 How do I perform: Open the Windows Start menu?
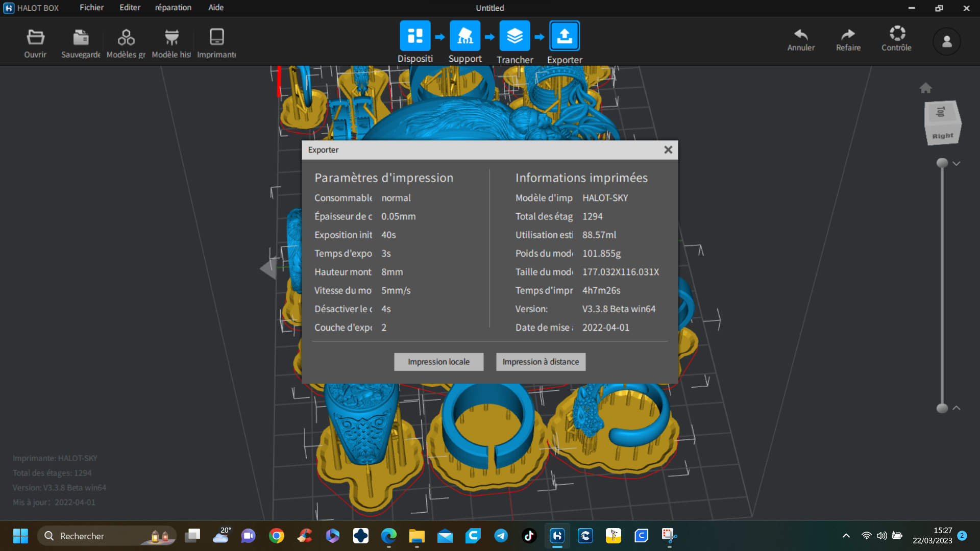tap(20, 536)
